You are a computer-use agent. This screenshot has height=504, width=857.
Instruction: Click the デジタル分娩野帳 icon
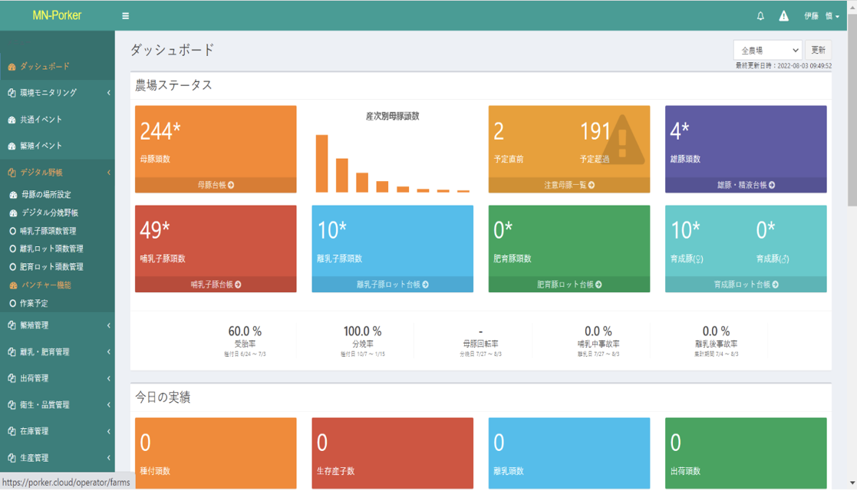pyautogui.click(x=14, y=212)
